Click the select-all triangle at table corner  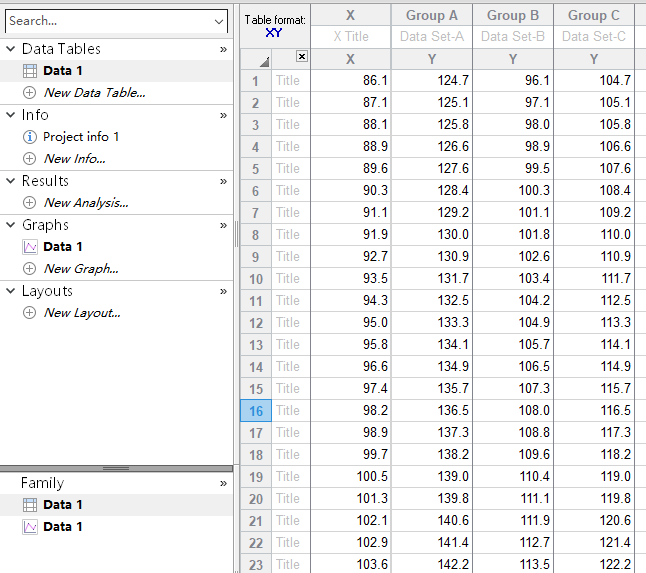point(264,62)
